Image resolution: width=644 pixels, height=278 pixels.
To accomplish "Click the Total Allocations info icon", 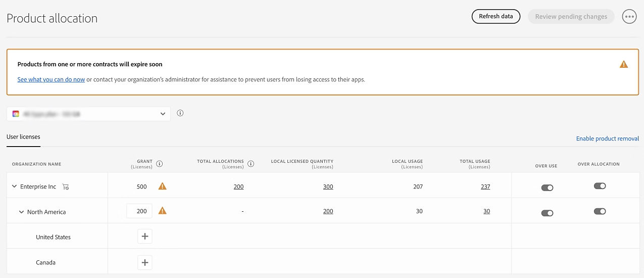I will pos(251,164).
